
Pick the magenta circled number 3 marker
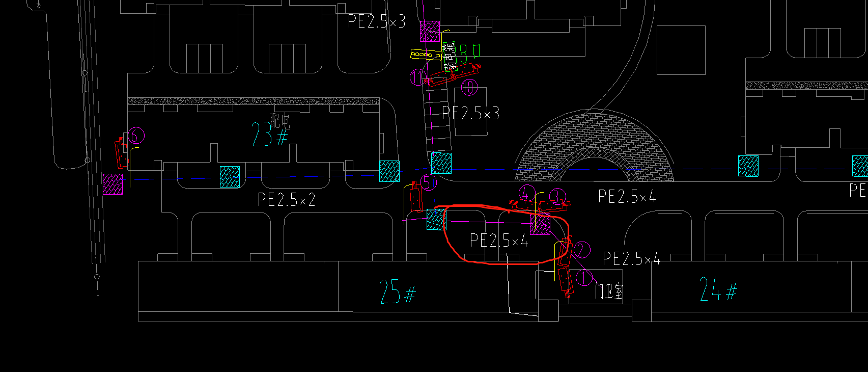[557, 196]
